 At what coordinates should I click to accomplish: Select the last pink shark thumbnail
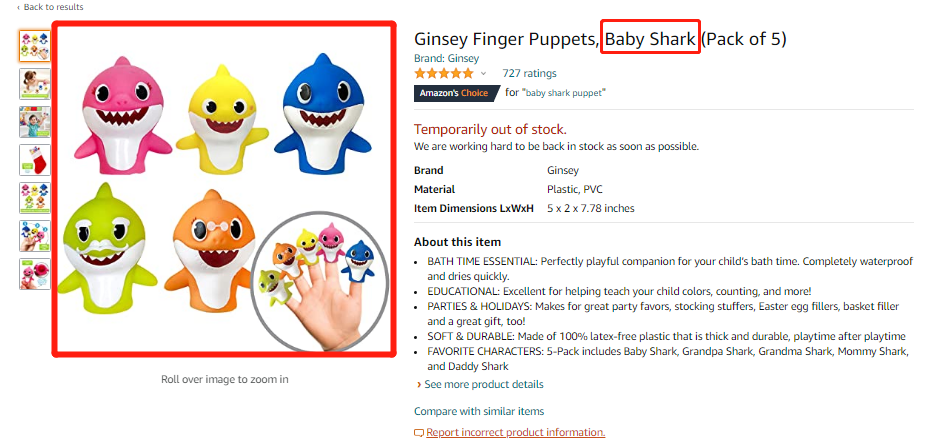tap(34, 274)
